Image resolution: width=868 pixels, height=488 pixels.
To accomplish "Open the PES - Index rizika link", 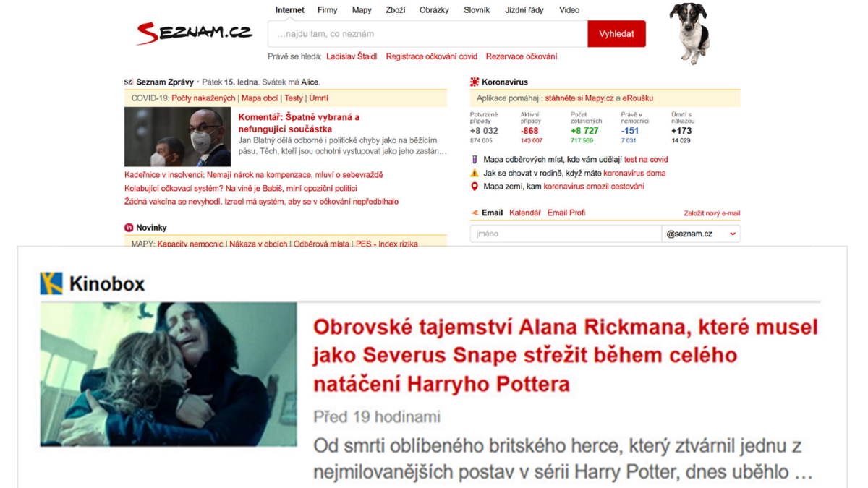I will (386, 244).
